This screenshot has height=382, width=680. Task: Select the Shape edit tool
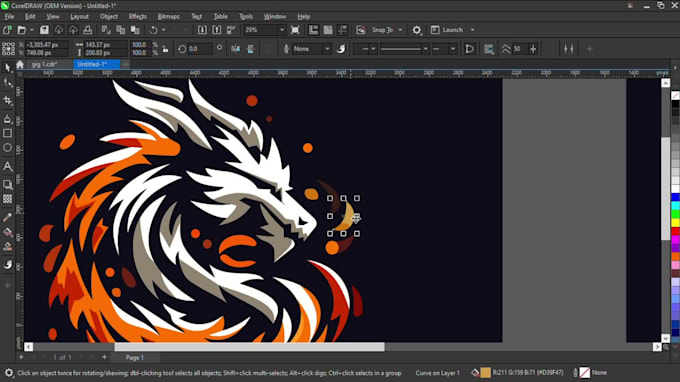click(7, 83)
